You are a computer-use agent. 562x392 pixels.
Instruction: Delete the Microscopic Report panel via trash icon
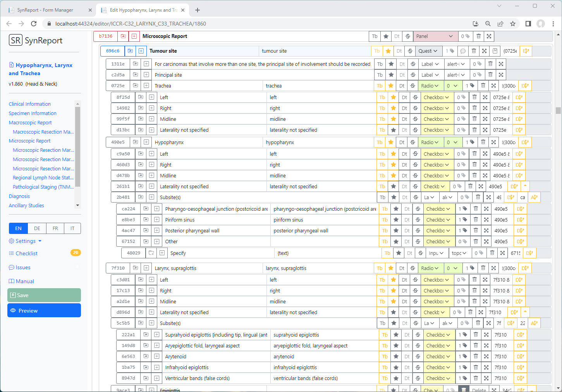478,36
